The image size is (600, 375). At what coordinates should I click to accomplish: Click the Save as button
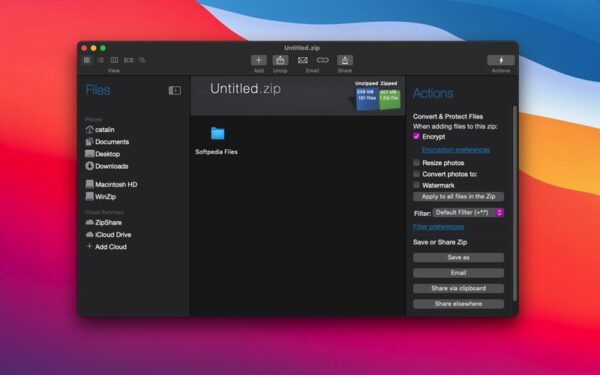[x=458, y=258]
